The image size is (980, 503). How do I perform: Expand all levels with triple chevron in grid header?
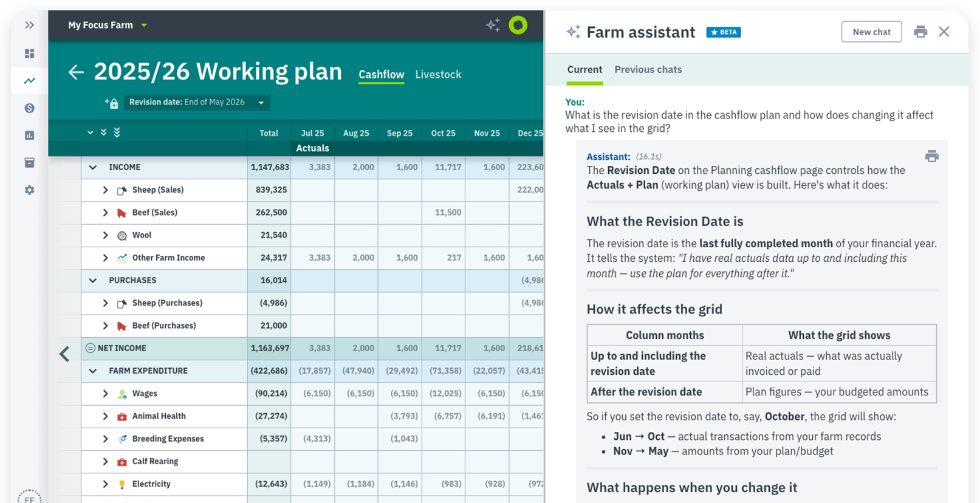pyautogui.click(x=117, y=132)
